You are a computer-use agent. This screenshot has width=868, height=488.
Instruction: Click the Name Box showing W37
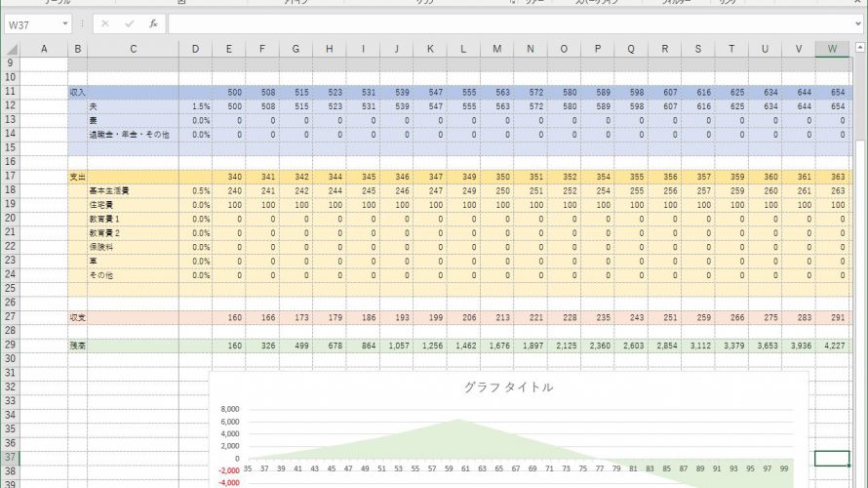point(33,24)
